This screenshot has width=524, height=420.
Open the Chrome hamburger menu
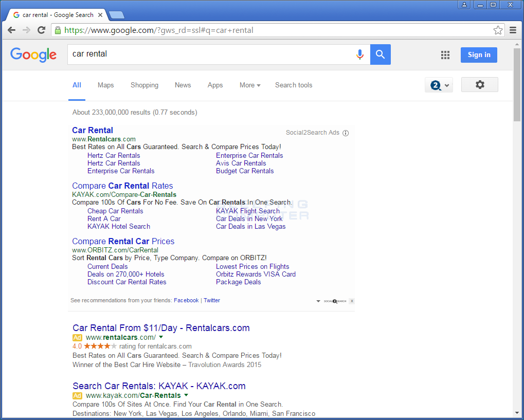(513, 30)
